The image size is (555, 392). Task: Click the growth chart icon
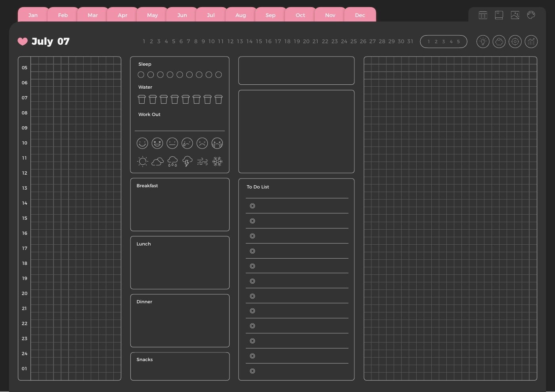[531, 42]
